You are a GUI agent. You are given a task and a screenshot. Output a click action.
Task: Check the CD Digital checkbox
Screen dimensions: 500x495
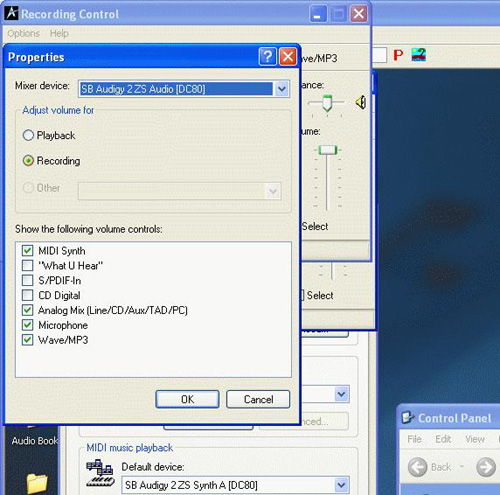pyautogui.click(x=27, y=295)
